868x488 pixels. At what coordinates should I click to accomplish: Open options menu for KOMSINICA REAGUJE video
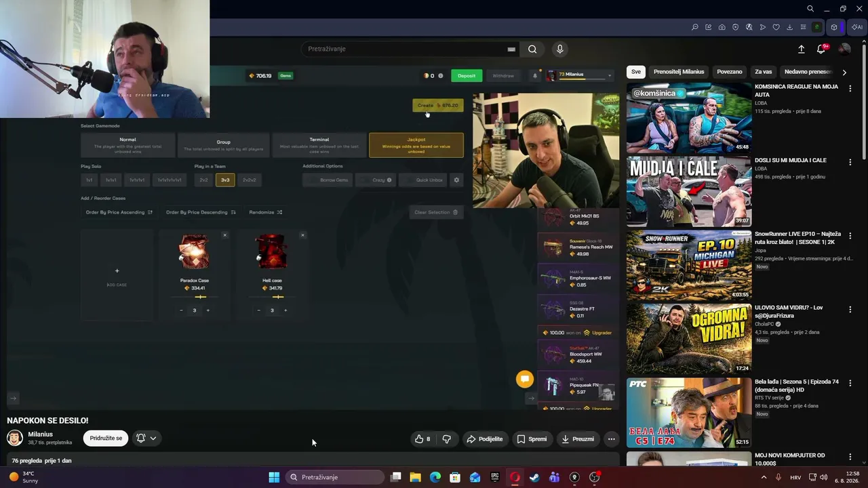pos(850,89)
